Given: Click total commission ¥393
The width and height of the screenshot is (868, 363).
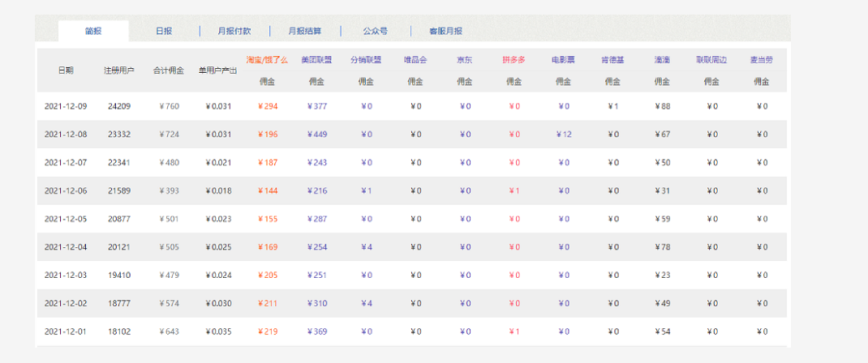Looking at the screenshot, I should [x=169, y=190].
